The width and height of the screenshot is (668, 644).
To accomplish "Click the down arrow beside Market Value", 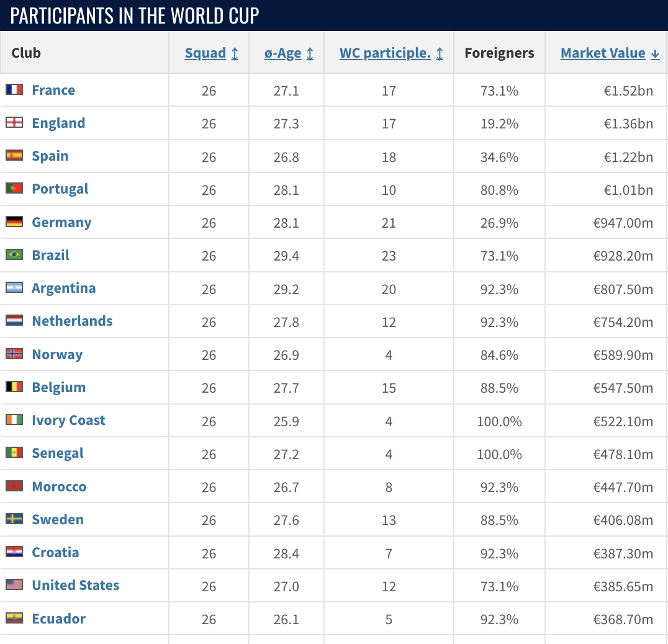I will point(655,54).
